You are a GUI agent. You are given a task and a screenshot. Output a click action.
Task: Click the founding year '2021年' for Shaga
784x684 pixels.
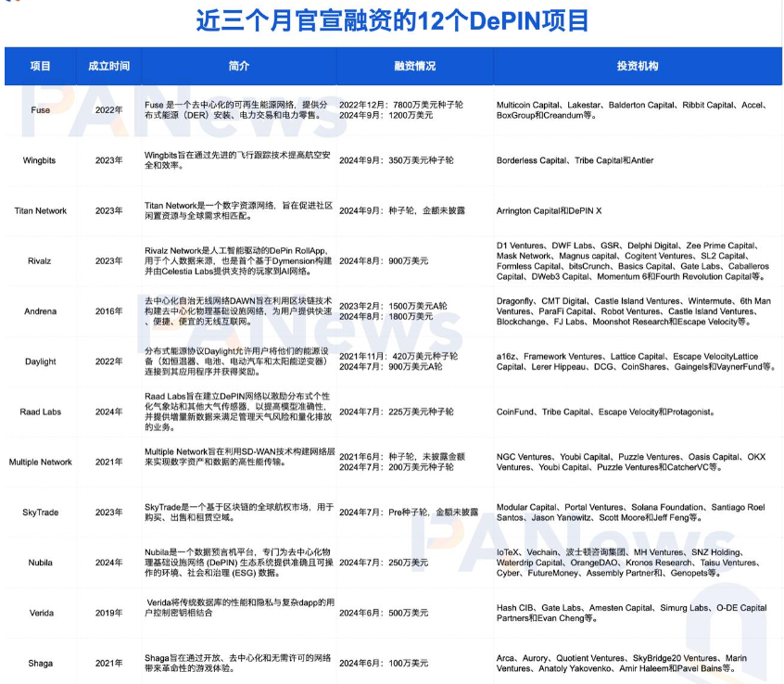[x=109, y=664]
